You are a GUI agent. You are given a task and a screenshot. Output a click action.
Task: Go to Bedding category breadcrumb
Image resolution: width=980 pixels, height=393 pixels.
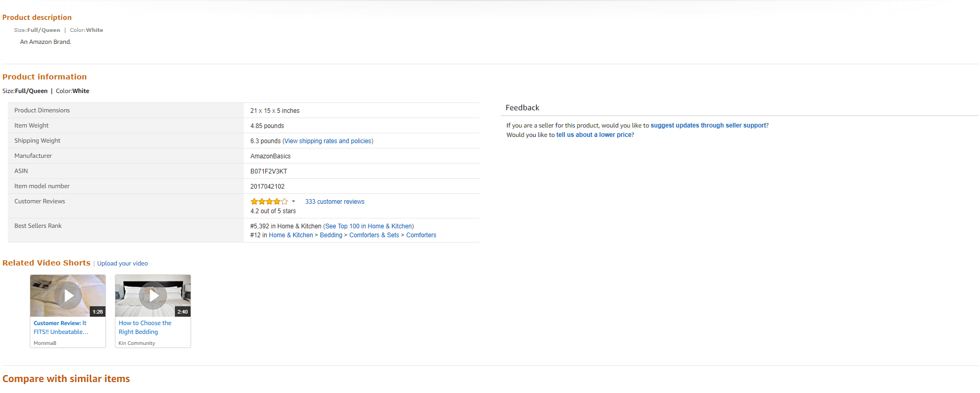point(331,235)
